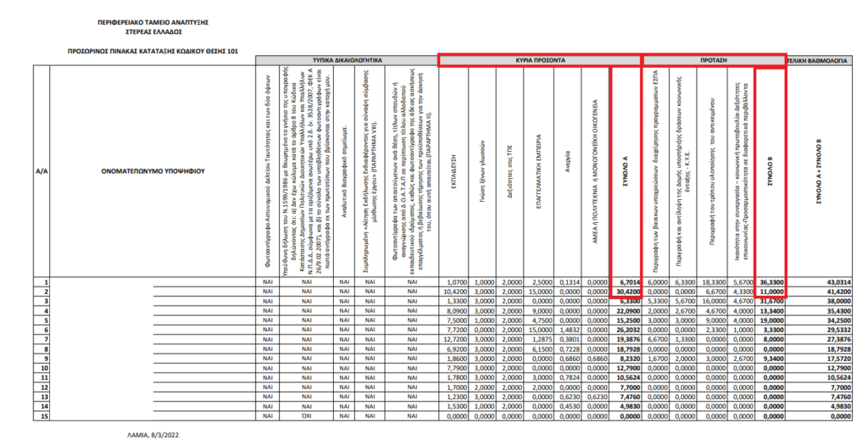Click the ΣΥΝΟΛΟ Β value 19,0000
The width and height of the screenshot is (868, 445).
tap(773, 321)
